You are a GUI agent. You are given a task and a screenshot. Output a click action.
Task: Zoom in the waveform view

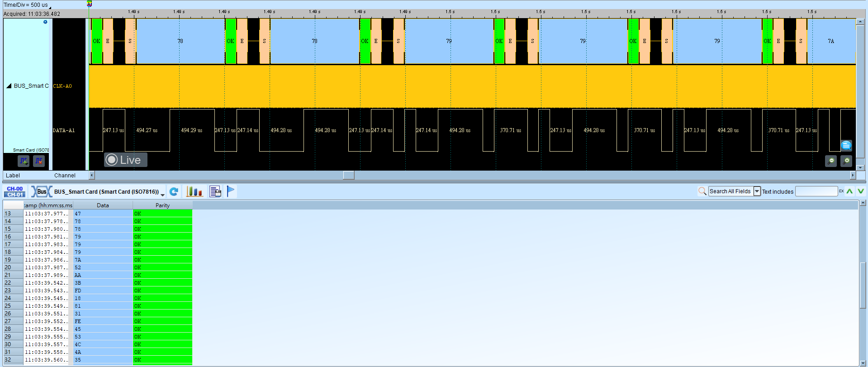pyautogui.click(x=846, y=161)
